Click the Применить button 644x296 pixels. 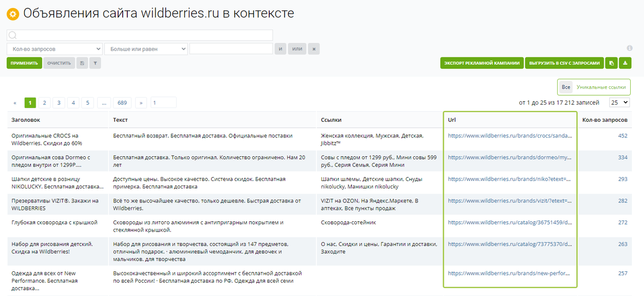tap(24, 63)
